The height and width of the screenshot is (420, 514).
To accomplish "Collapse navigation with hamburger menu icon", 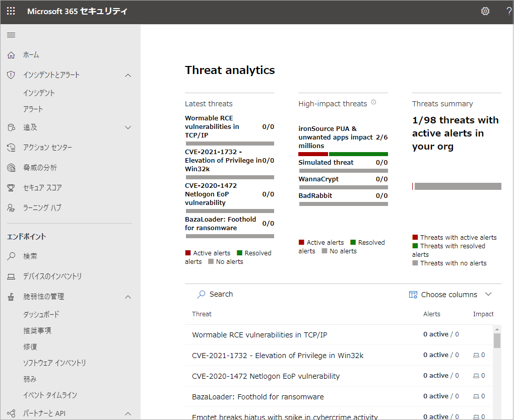I will pos(11,35).
